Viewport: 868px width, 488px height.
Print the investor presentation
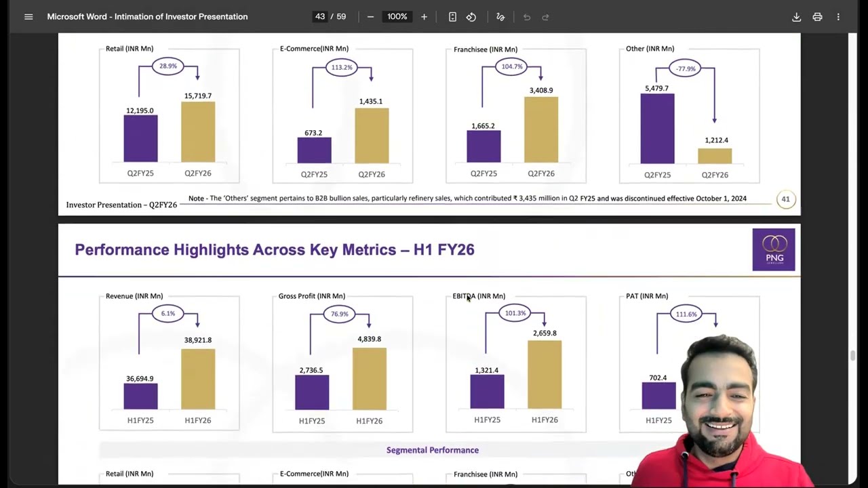(817, 17)
